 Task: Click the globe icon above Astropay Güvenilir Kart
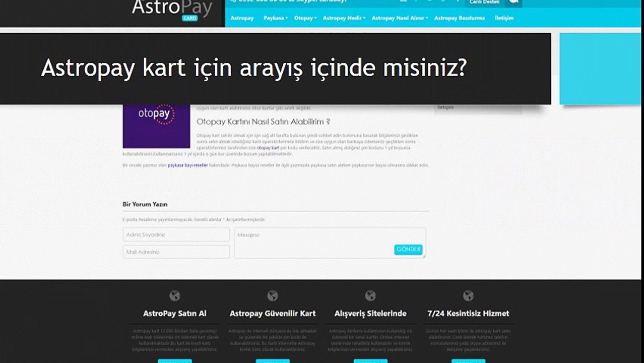click(x=273, y=295)
